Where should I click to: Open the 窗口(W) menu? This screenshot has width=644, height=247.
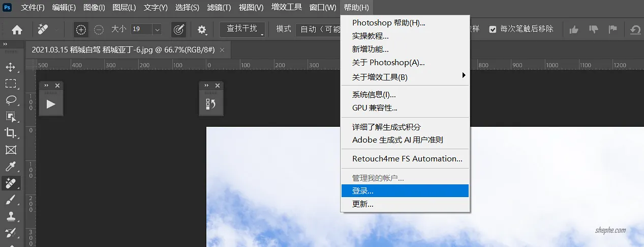pyautogui.click(x=323, y=7)
